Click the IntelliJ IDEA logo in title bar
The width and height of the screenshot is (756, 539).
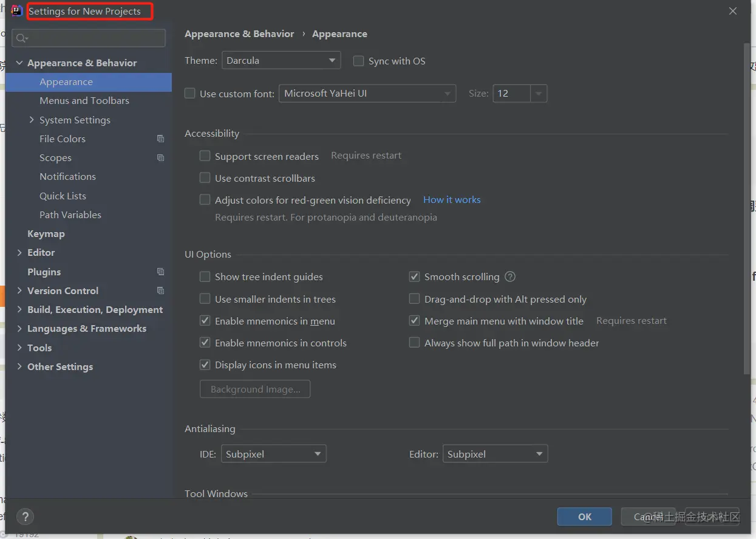tap(17, 11)
